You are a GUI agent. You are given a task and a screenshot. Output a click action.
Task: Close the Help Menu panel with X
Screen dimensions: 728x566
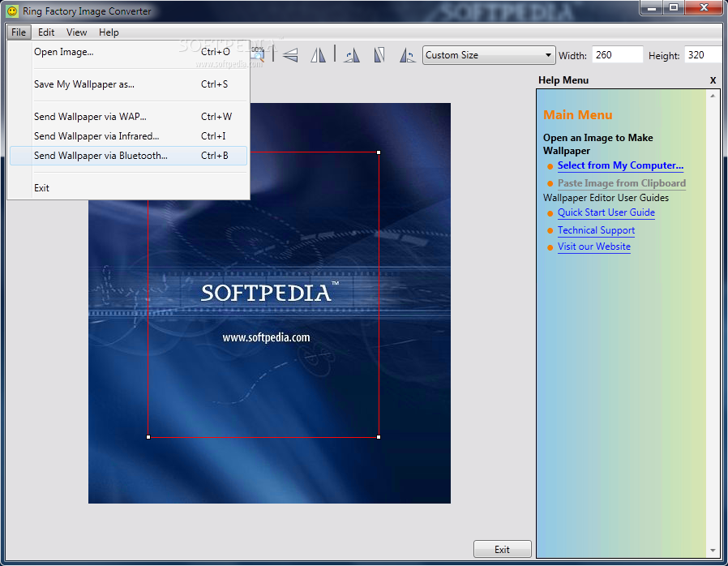(713, 80)
